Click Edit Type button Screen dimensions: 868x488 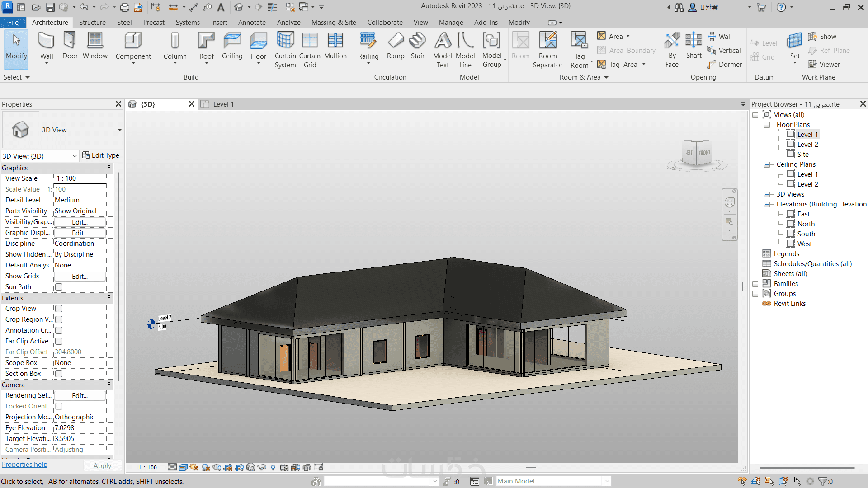pyautogui.click(x=101, y=155)
